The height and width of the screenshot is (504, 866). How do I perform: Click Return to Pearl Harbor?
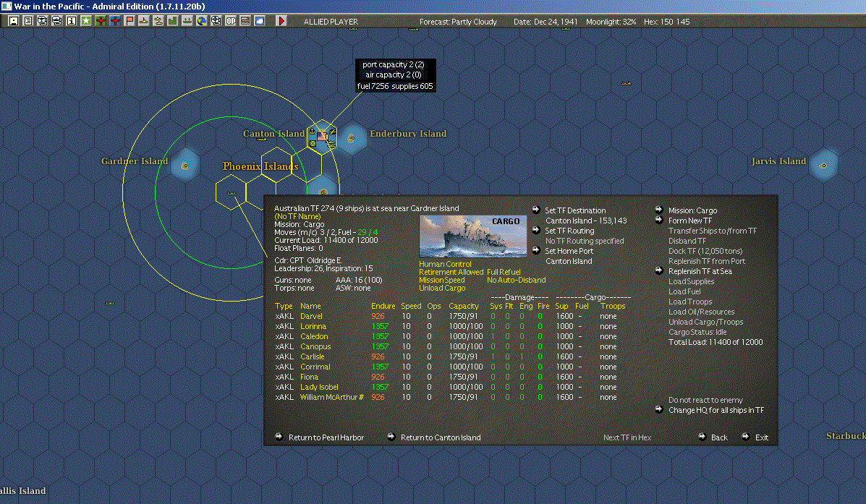(326, 437)
